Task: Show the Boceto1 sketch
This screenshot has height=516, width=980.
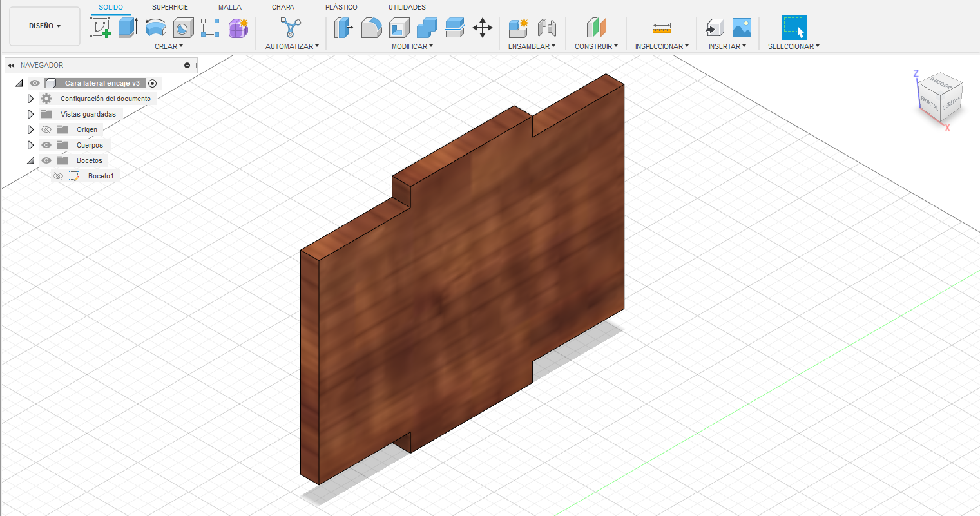Action: tap(58, 176)
